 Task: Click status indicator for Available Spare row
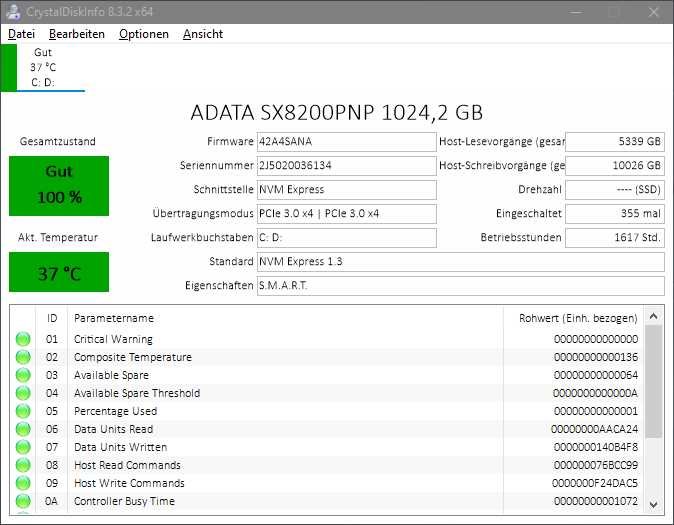click(23, 375)
